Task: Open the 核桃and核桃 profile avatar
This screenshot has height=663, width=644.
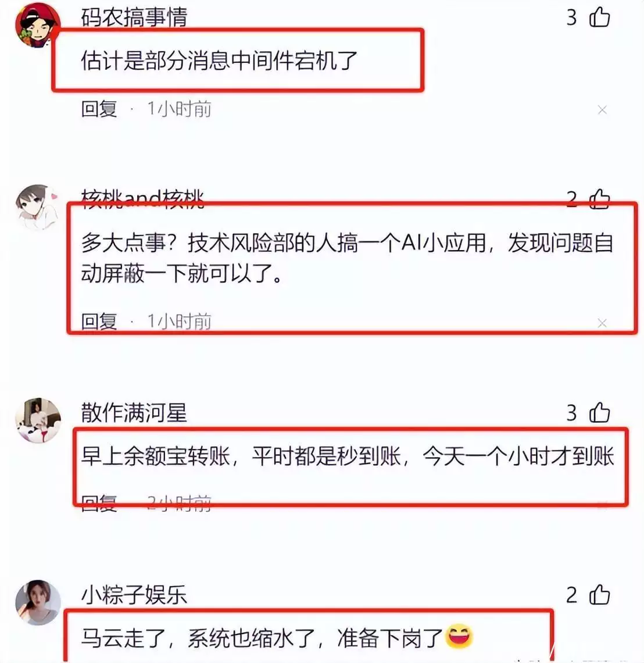Action: tap(37, 207)
